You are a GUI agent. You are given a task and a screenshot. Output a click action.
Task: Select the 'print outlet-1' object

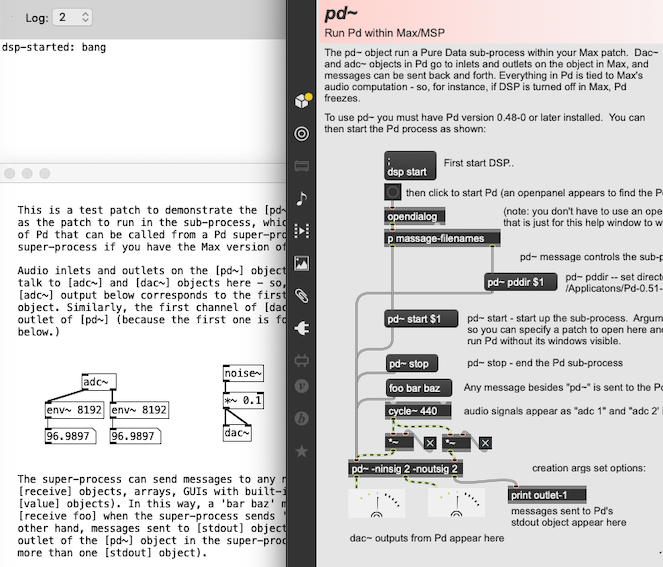pyautogui.click(x=547, y=495)
